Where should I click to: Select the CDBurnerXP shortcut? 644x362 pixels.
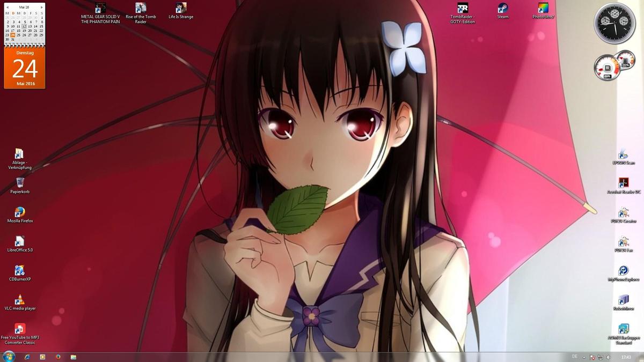(20, 274)
